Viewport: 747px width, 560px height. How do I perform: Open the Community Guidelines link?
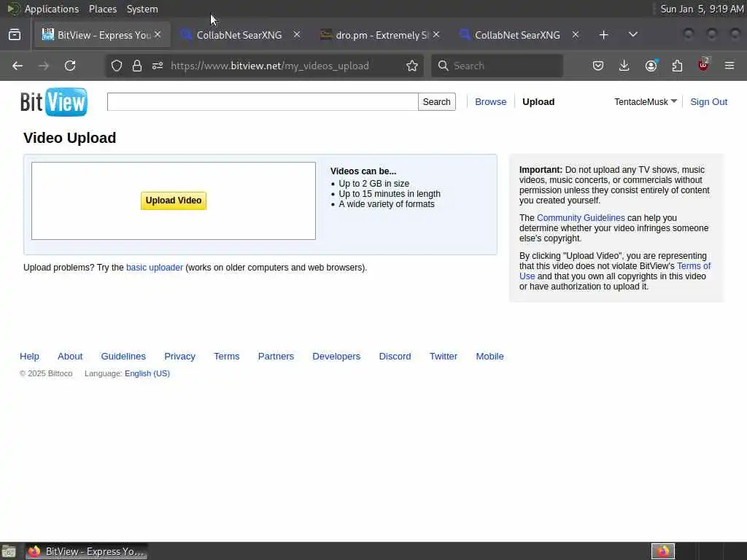click(x=581, y=217)
